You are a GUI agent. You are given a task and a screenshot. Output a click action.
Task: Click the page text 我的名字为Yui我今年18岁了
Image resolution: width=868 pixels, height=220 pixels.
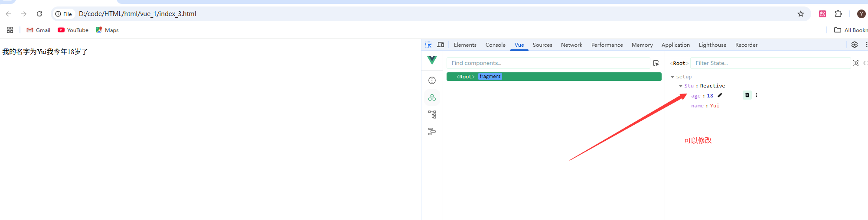point(45,52)
